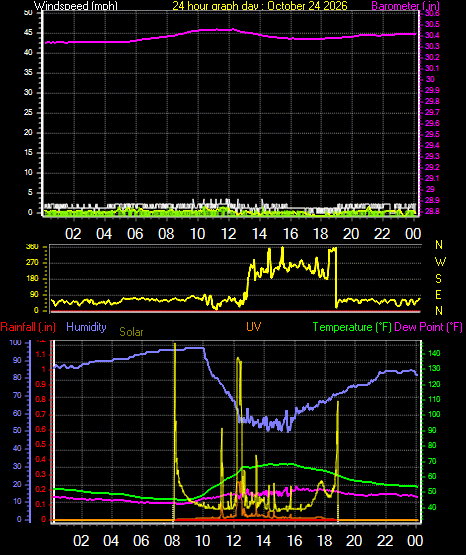Viewport: 466px width, 555px height.
Task: Click the '35' windspeed axis value
Action: point(28,73)
